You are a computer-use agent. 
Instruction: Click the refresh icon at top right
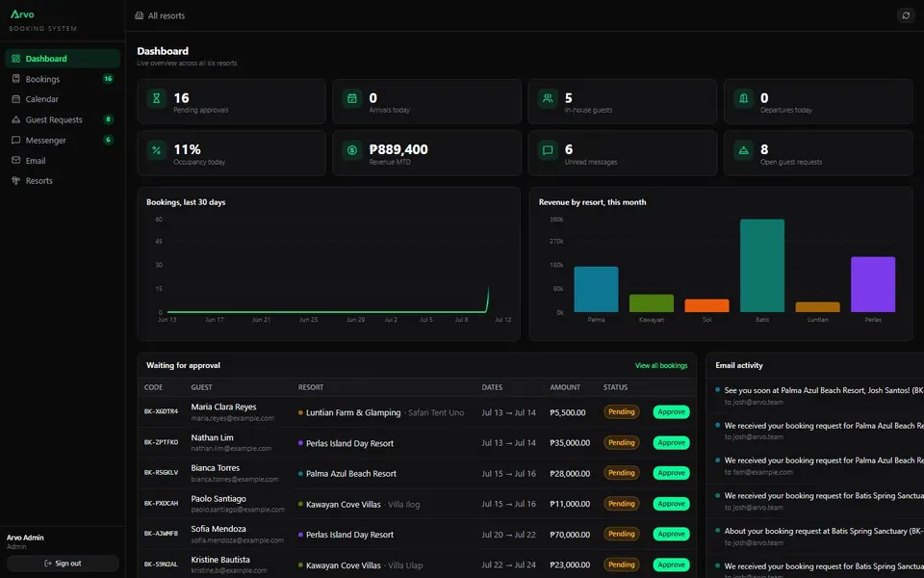(906, 15)
